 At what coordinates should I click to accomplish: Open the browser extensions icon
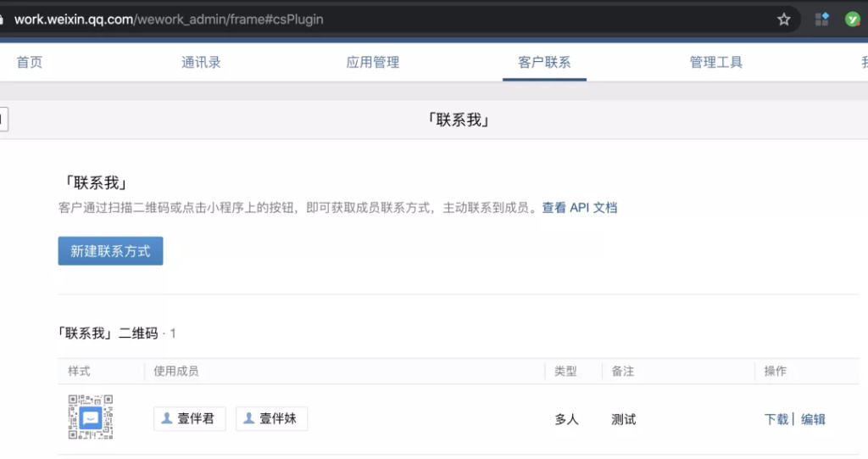[821, 20]
